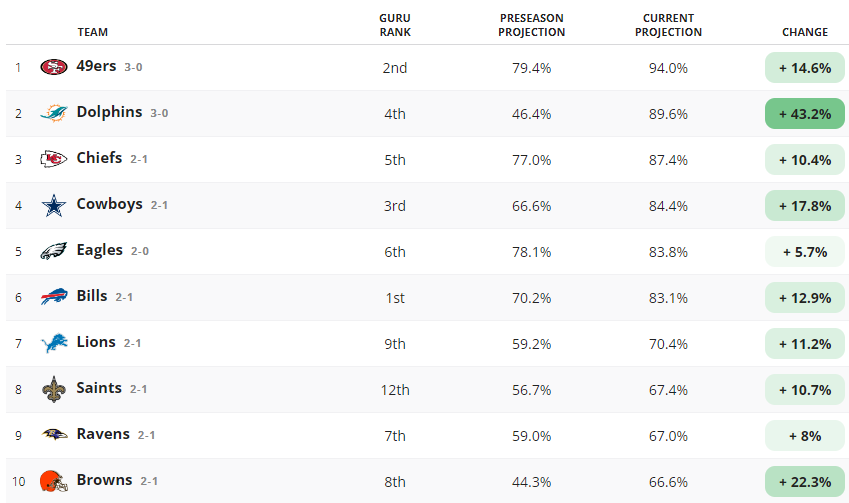Select the Saints fleur-de-lis logo
Screen dimensions: 849x503
point(54,389)
